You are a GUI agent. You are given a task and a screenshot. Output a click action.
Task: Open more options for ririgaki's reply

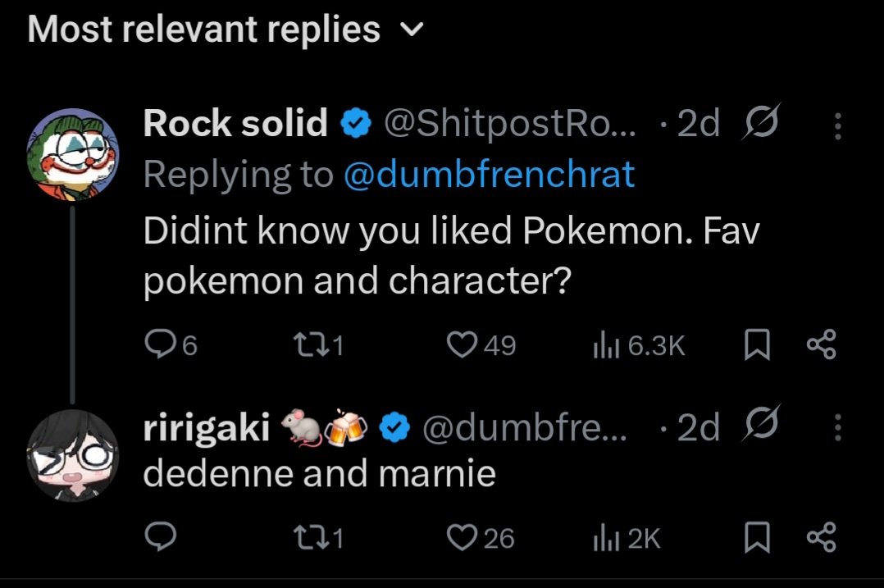837,427
